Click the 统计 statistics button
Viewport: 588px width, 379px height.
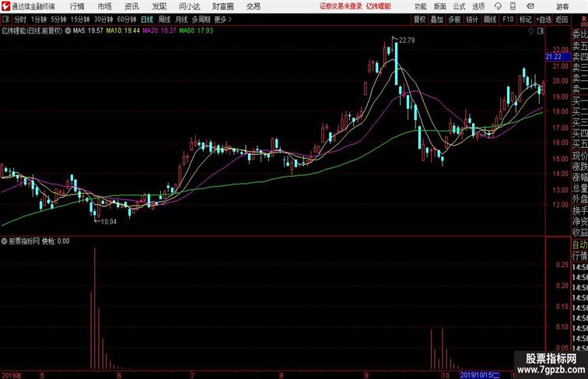click(x=472, y=19)
